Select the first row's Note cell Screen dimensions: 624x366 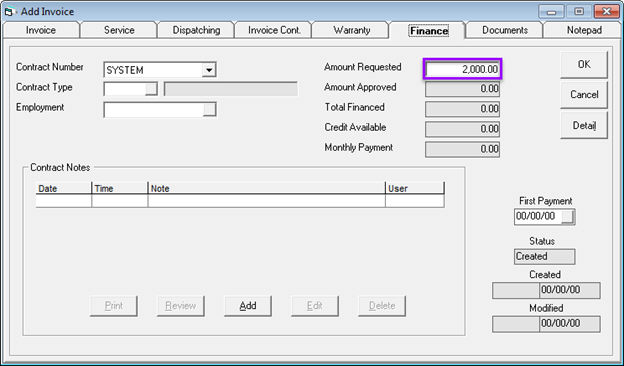267,201
